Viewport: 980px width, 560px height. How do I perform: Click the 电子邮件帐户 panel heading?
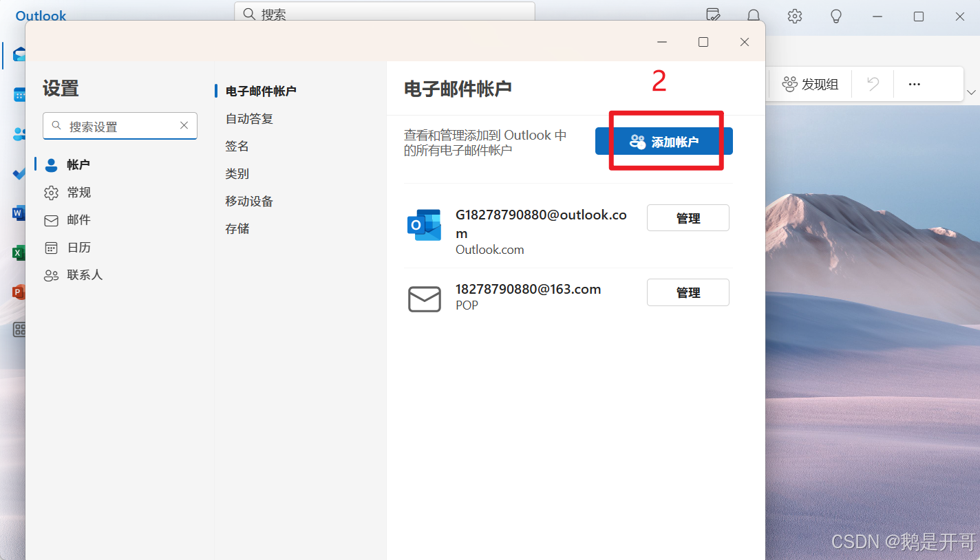(x=458, y=88)
